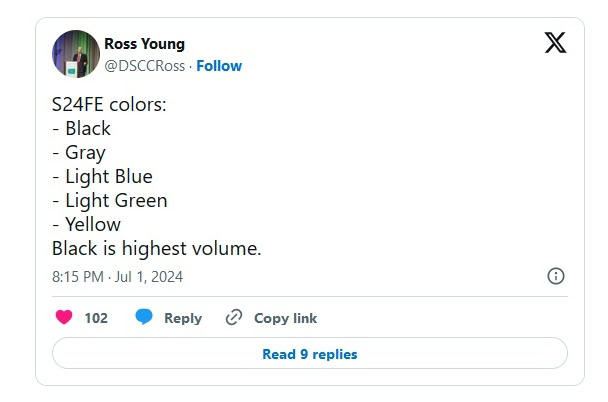Screen dimensions: 608x402
Task: Click the "- Yellow" text line
Action: [86, 225]
